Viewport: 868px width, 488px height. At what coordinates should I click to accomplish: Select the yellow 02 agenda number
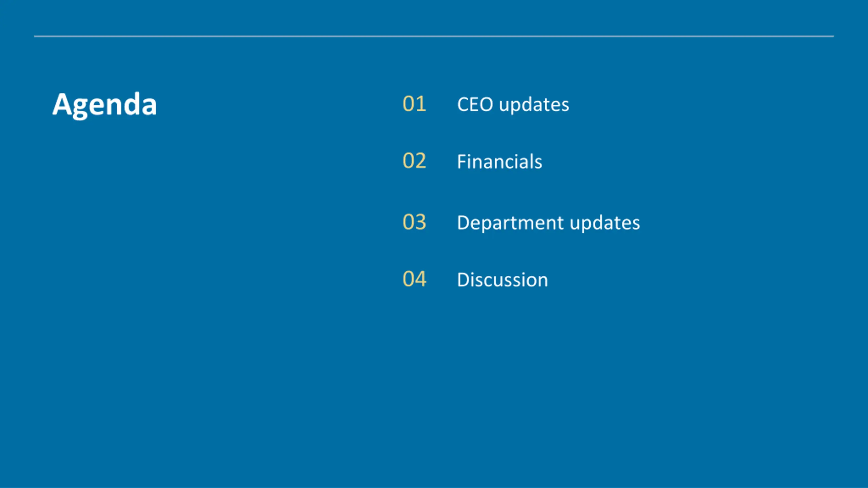click(x=414, y=161)
